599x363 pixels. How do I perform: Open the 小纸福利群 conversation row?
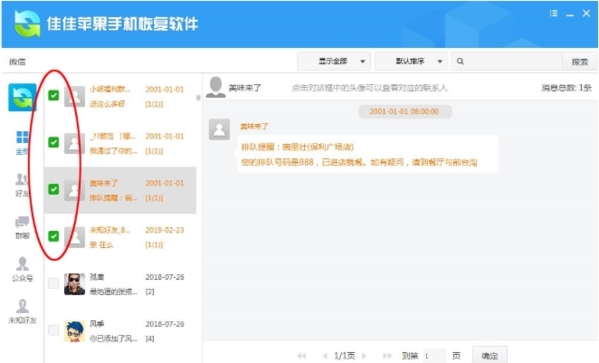120,96
